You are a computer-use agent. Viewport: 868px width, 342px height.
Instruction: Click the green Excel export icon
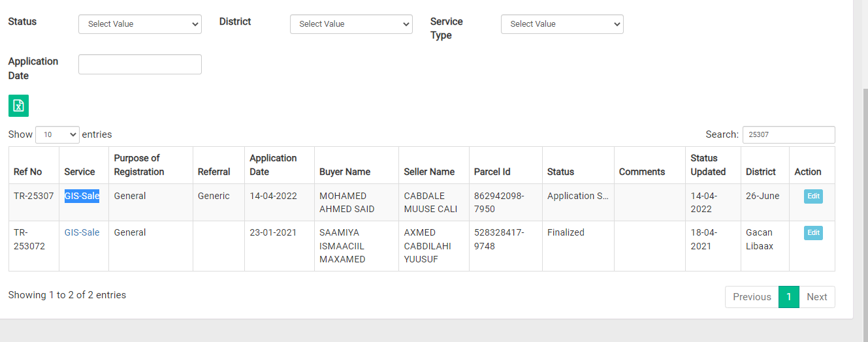[x=18, y=106]
